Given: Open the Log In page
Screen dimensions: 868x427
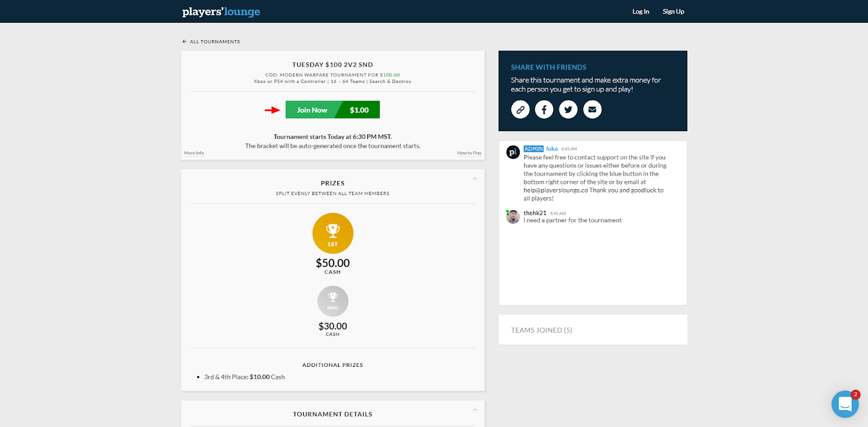Looking at the screenshot, I should click(x=641, y=11).
